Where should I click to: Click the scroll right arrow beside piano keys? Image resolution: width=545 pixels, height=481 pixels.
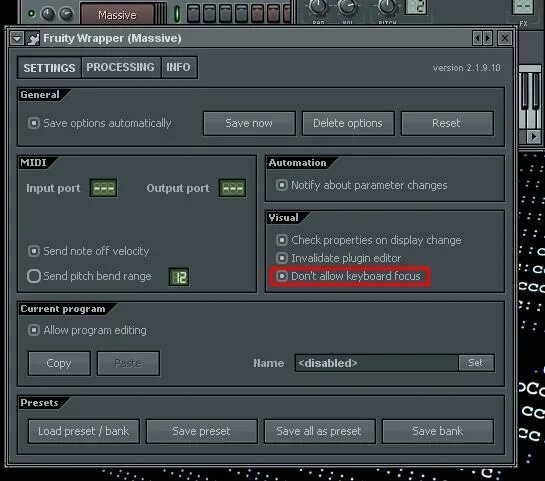534,137
